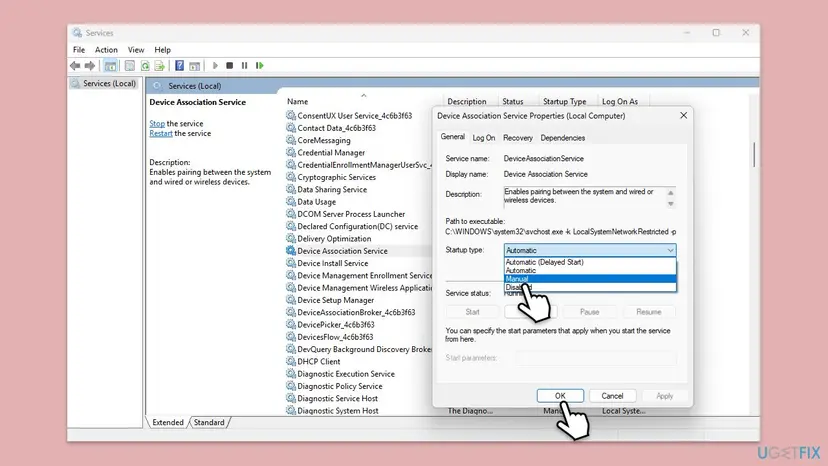Sort by the Status column header
This screenshot has height=466, width=828.
click(513, 101)
